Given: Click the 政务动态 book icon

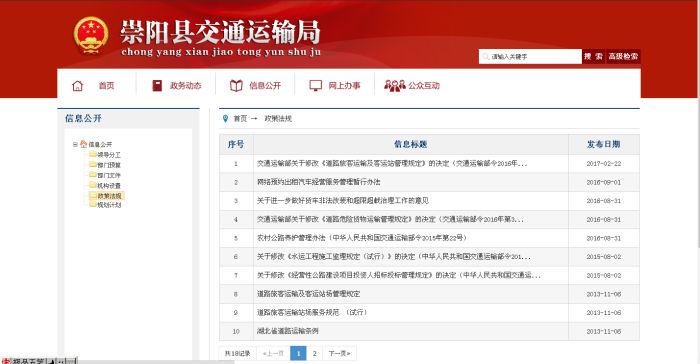Looking at the screenshot, I should (157, 85).
